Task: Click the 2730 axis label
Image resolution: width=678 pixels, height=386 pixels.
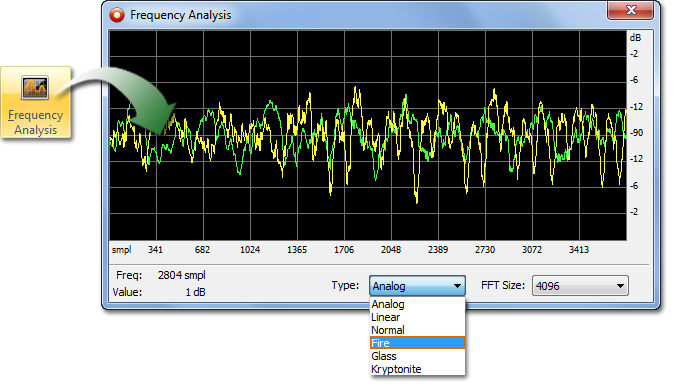Action: coord(485,250)
